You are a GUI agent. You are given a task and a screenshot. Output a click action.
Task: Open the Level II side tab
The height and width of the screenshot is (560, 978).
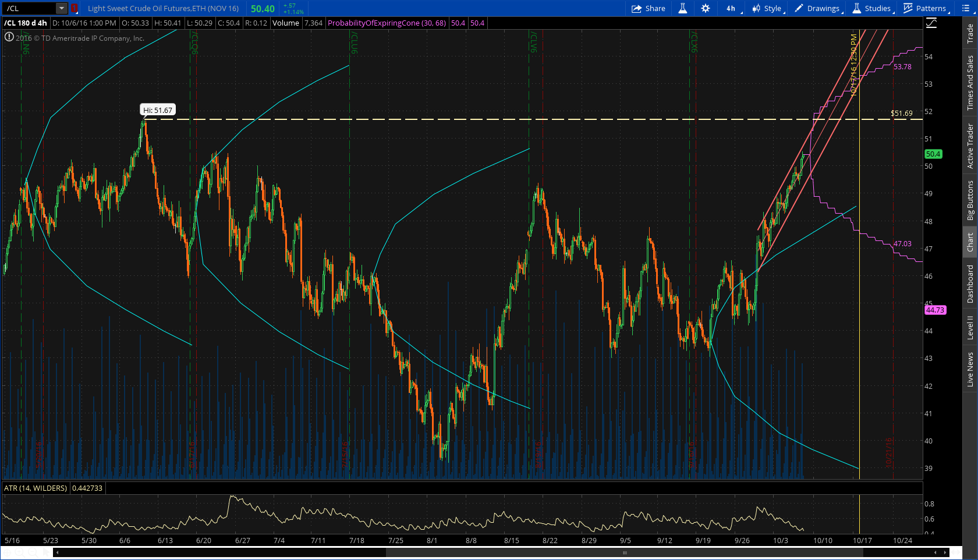point(970,328)
